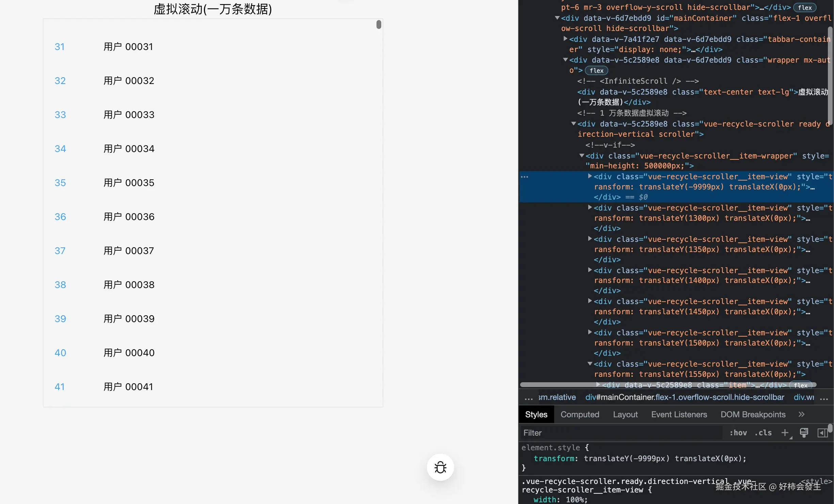834x504 pixels.
Task: Click the flex badge next to wrapper mx-auto
Action: [x=596, y=70]
